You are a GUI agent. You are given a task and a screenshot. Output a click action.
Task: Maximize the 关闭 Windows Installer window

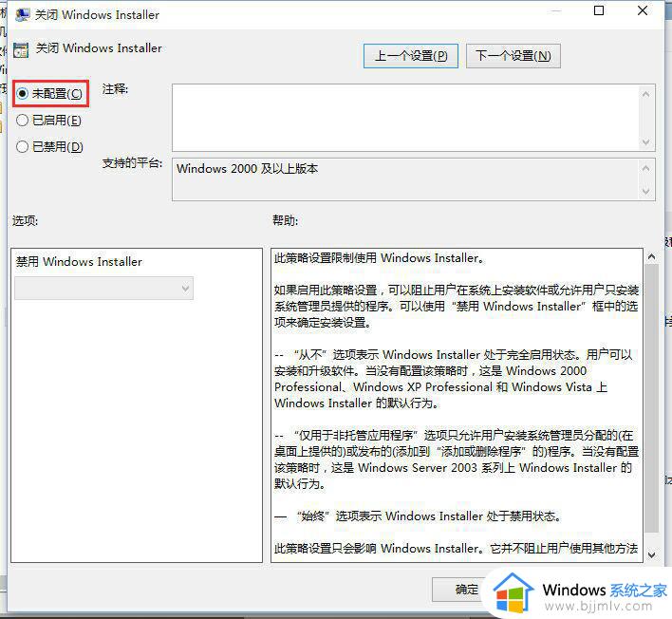pos(599,10)
